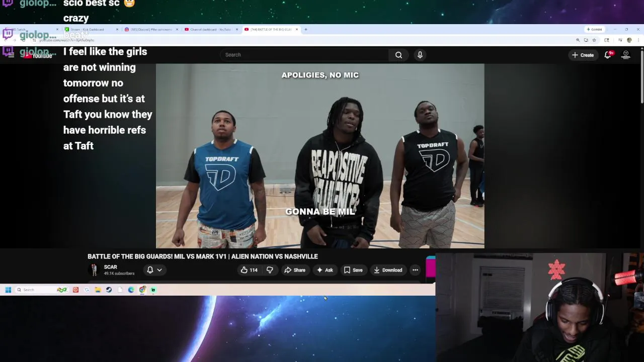The image size is (644, 362).
Task: Click the video title text
Action: coord(203,256)
